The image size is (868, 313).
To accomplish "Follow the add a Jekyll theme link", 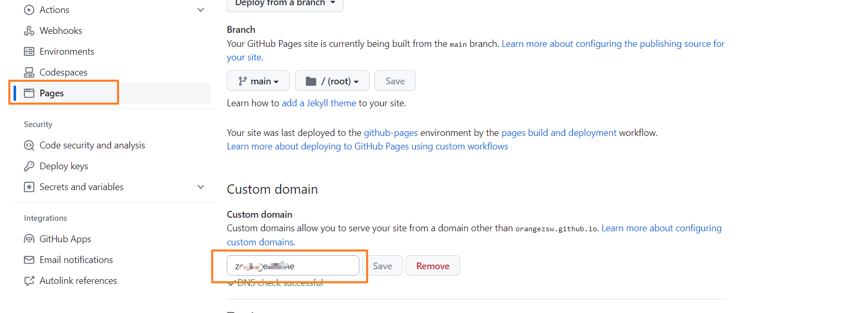I will click(x=319, y=103).
